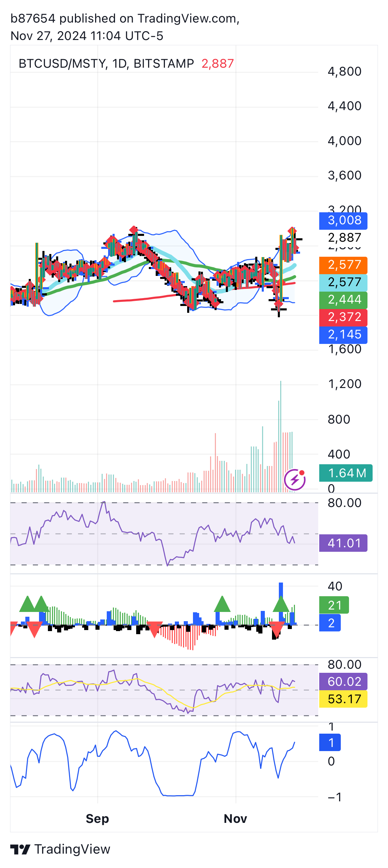Click the 1.64 M volume label
The height and width of the screenshot is (868, 388).
click(x=346, y=473)
